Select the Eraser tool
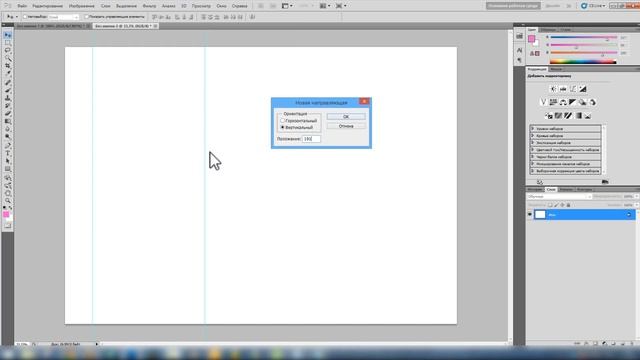 point(8,113)
